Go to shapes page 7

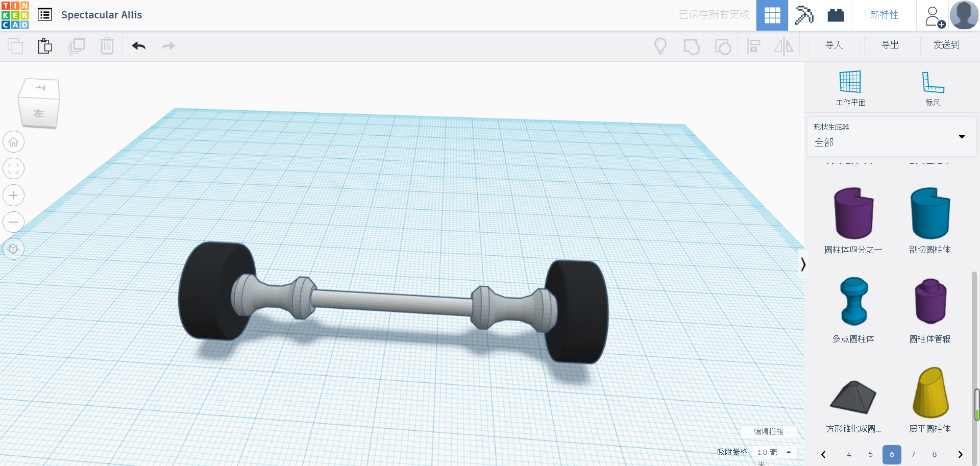point(913,454)
